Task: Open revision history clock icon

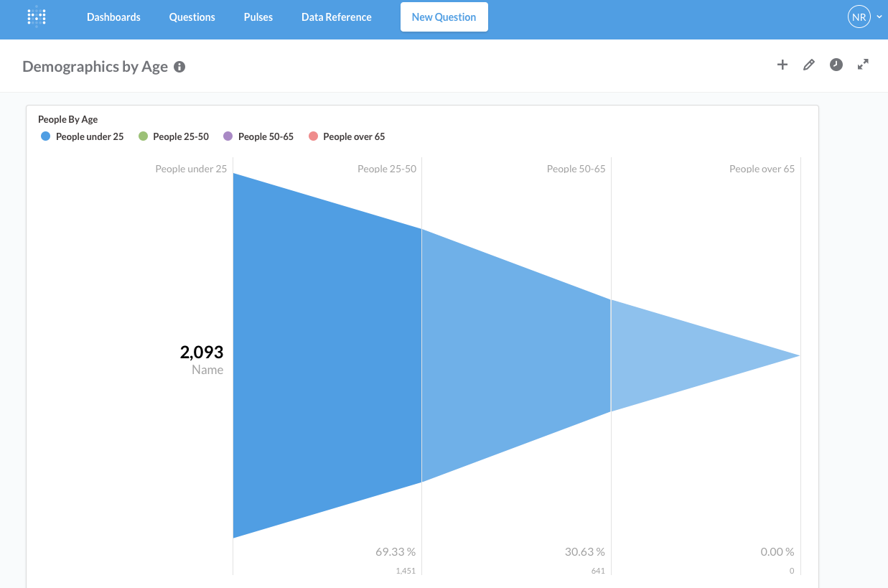Action: tap(836, 65)
